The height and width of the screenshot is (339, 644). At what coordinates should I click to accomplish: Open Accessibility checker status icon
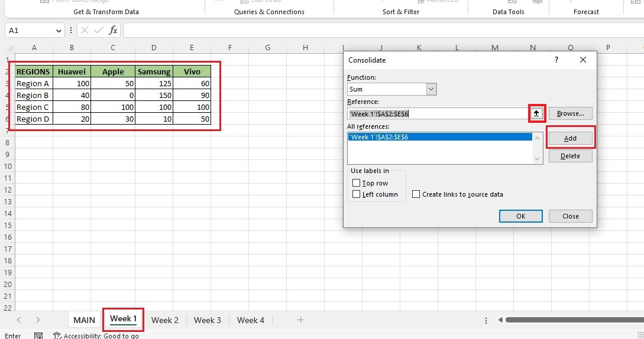tap(57, 335)
